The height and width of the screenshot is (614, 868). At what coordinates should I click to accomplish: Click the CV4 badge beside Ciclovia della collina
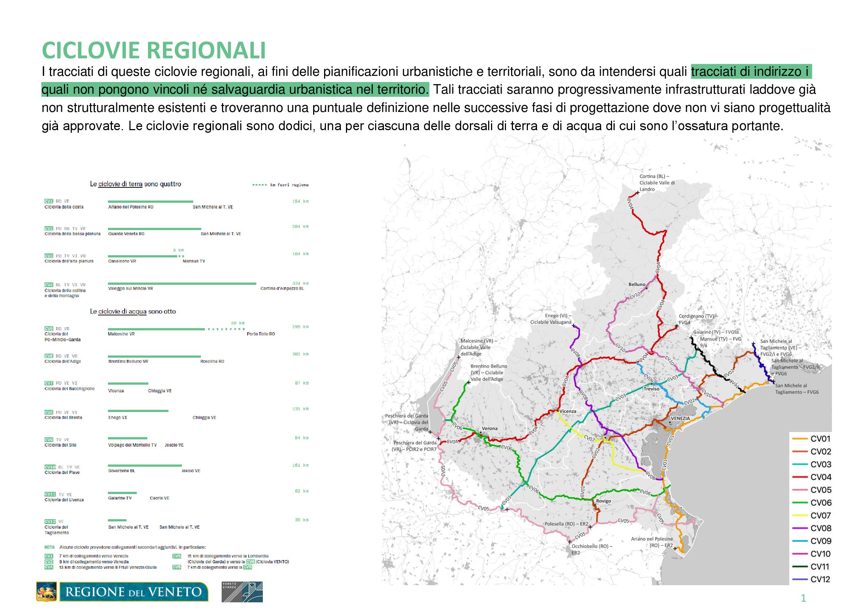pyautogui.click(x=49, y=285)
